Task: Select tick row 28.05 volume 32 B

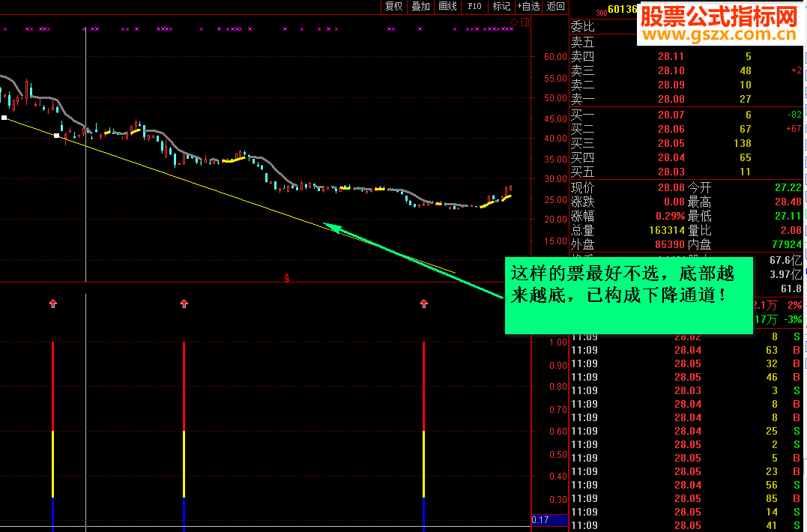Action: point(686,363)
